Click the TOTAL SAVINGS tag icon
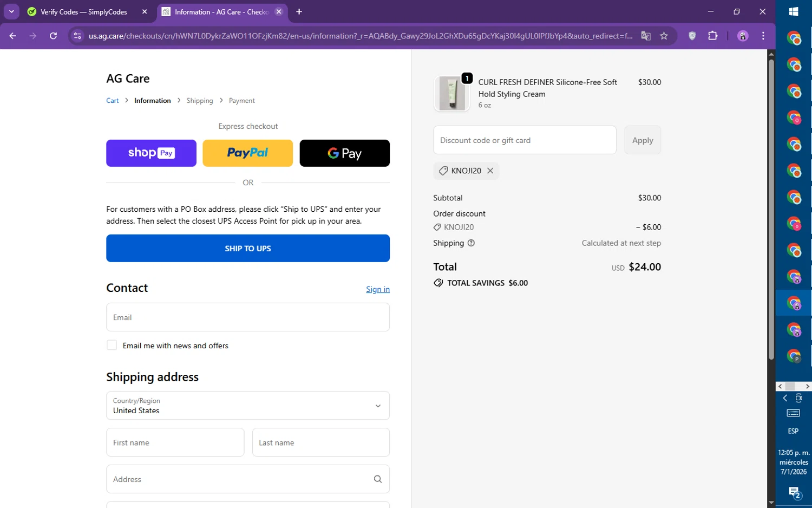The image size is (812, 508). [x=438, y=283]
